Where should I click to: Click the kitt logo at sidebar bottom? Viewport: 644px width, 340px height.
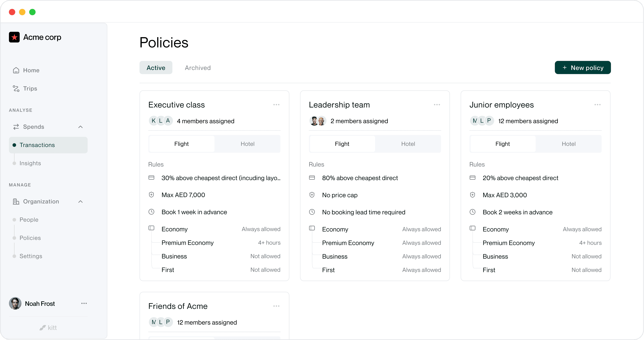(x=48, y=328)
